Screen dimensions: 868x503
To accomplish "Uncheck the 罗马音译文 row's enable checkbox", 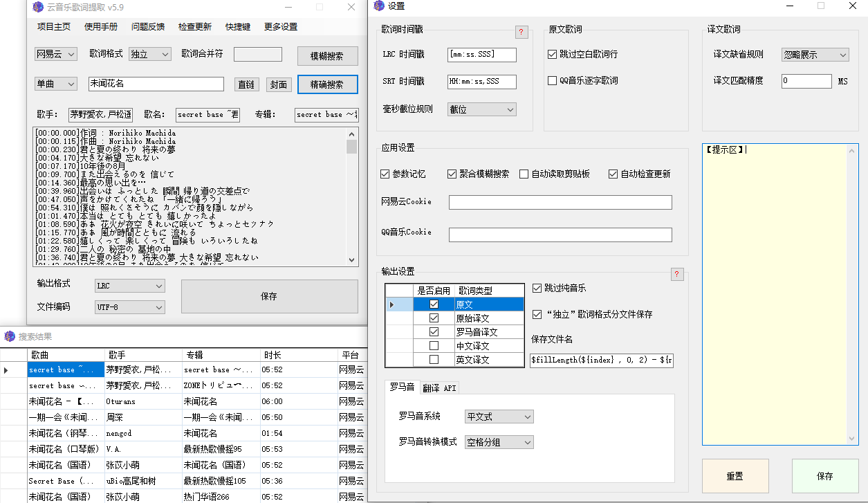I will [434, 332].
